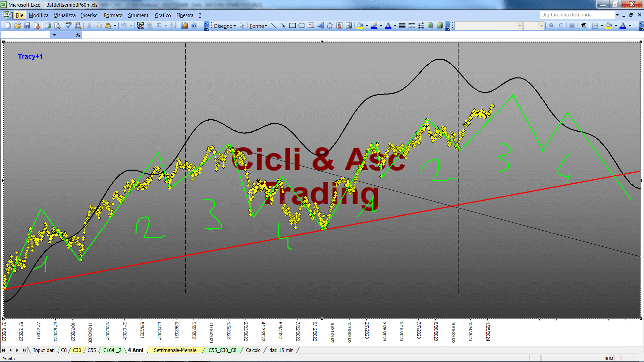Switch to the Calcolo sheet tab

pyautogui.click(x=253, y=350)
